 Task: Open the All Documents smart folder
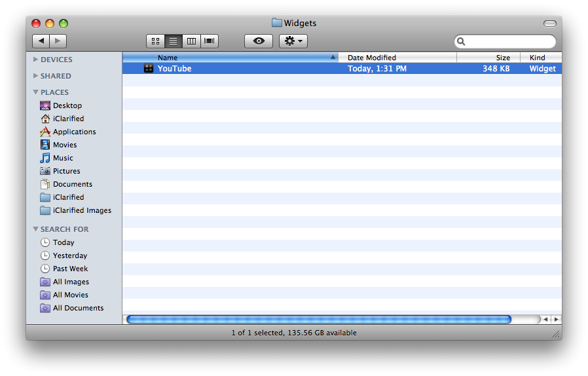(71, 308)
